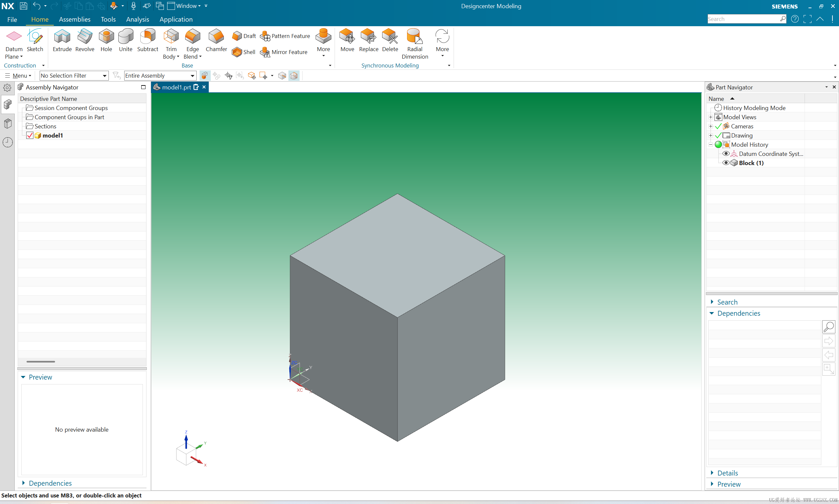Click the Revolve tool icon
The width and height of the screenshot is (839, 504).
point(85,37)
